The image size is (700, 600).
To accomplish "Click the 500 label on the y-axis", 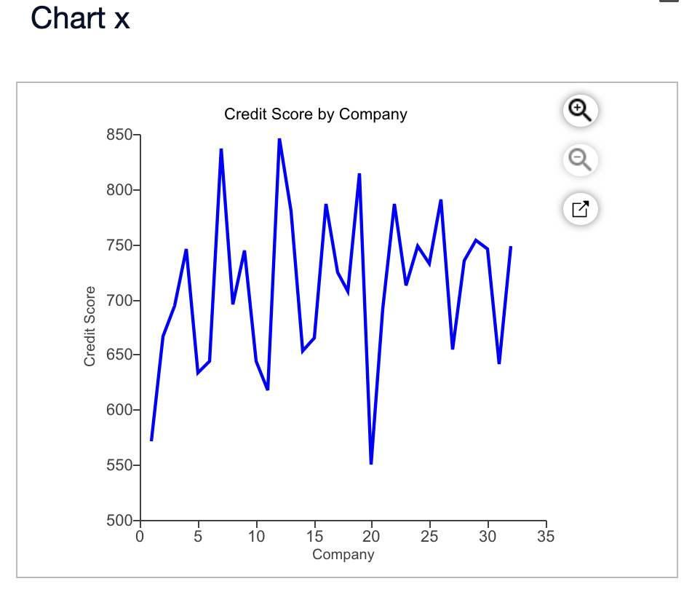I will pyautogui.click(x=119, y=521).
